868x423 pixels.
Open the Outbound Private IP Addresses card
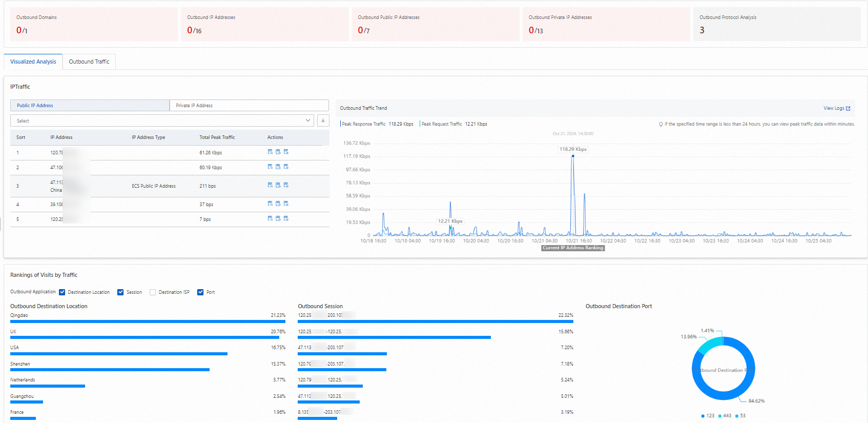pyautogui.click(x=606, y=24)
